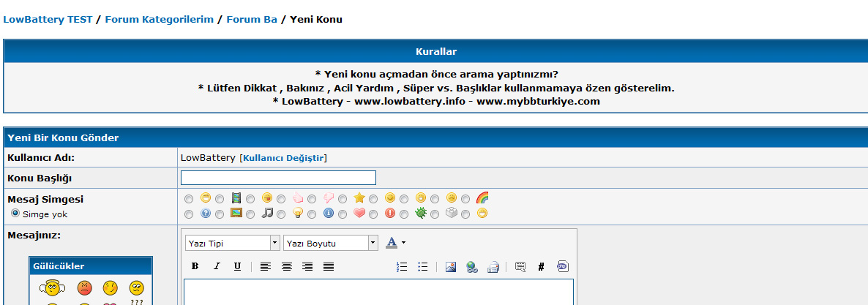868x305 pixels.
Task: Click the rainbow message icon
Action: (x=482, y=197)
